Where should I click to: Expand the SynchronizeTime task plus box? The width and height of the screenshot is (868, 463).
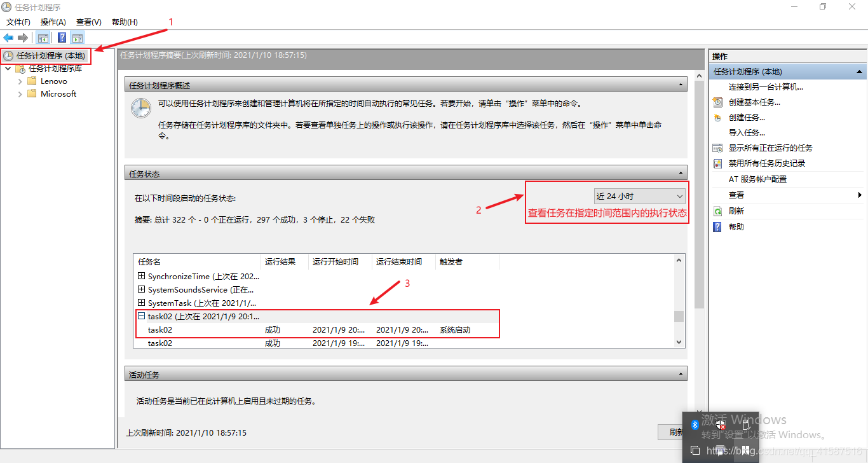coord(141,277)
